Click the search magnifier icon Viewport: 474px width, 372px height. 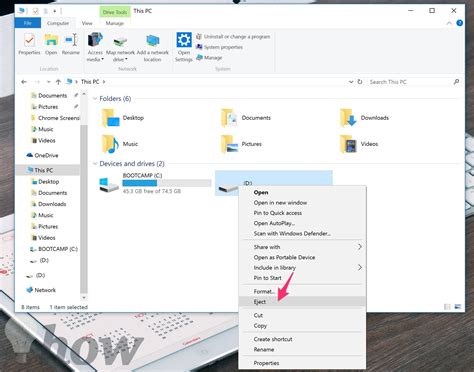point(456,82)
